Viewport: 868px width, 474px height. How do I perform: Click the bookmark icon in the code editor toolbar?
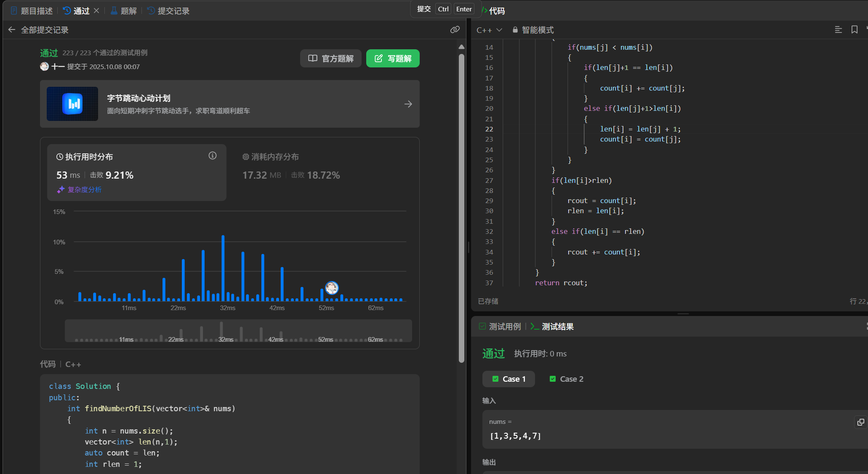pos(854,29)
